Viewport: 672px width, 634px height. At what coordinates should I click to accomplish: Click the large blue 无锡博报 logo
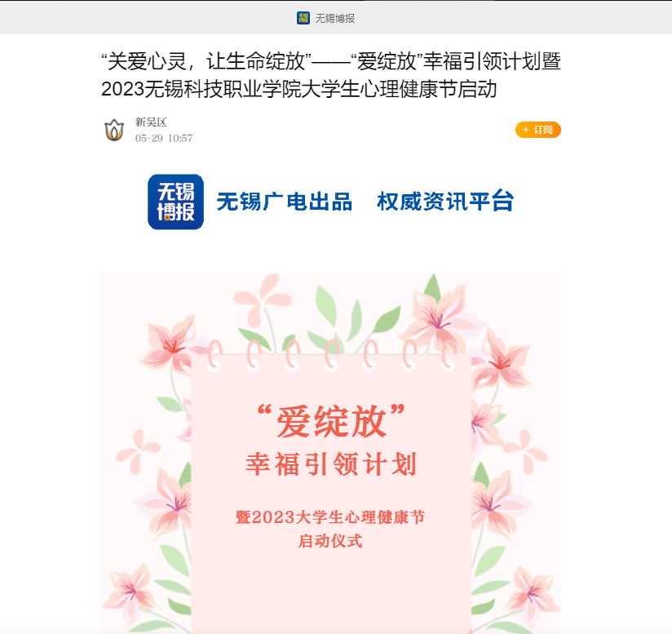click(x=175, y=202)
